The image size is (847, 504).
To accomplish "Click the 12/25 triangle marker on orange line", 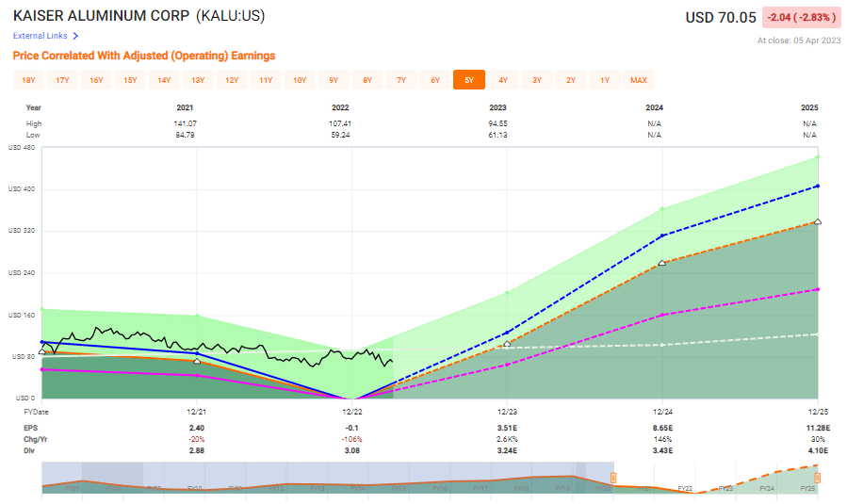I will [818, 221].
